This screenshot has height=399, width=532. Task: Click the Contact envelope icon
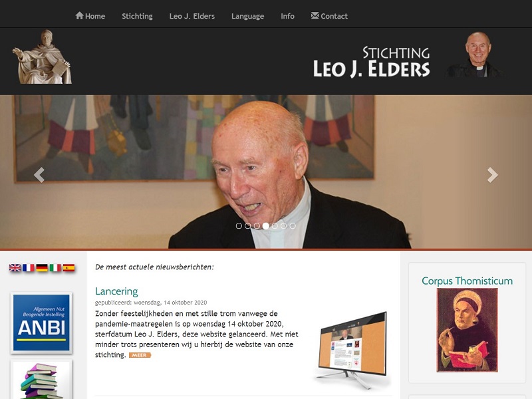[x=315, y=15]
